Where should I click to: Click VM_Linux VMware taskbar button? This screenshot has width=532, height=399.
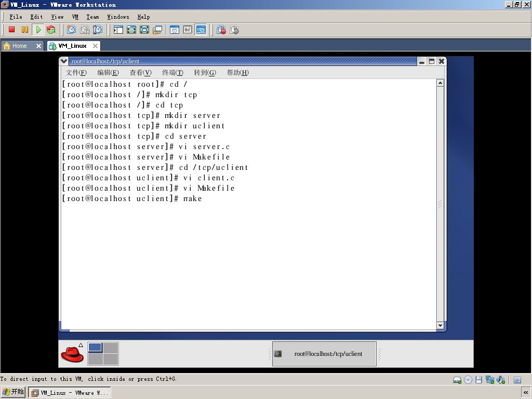click(70, 393)
